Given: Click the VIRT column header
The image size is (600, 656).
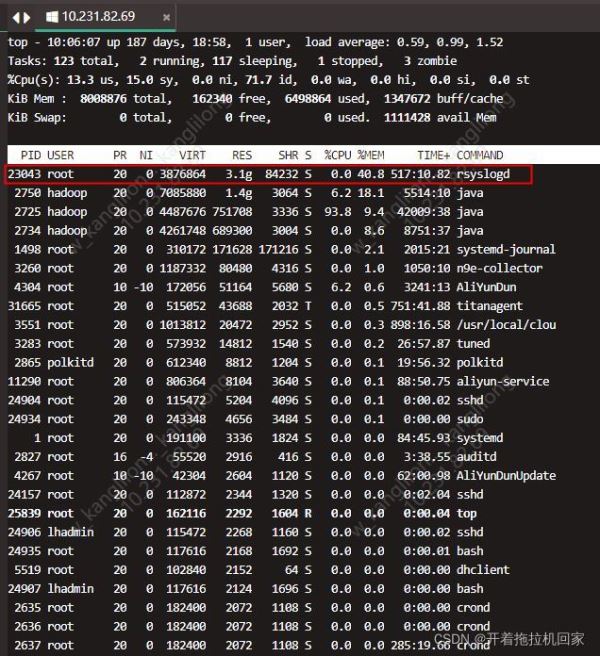Looking at the screenshot, I should click(192, 155).
